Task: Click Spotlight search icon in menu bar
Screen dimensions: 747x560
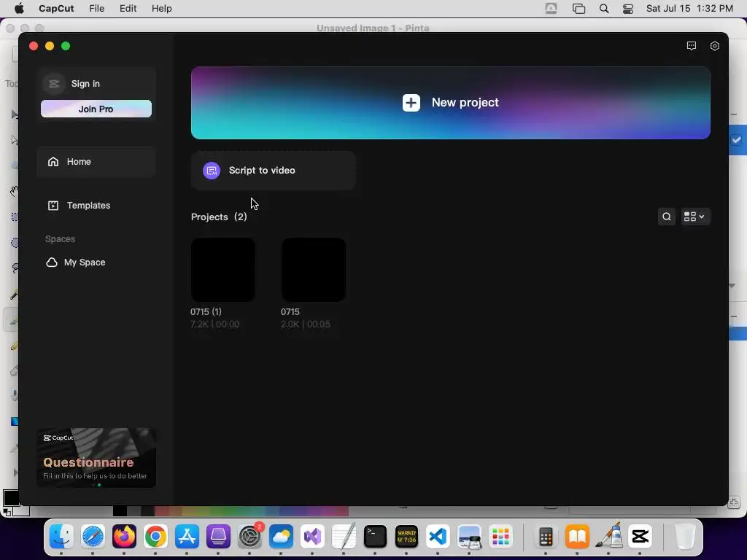Action: pyautogui.click(x=603, y=9)
